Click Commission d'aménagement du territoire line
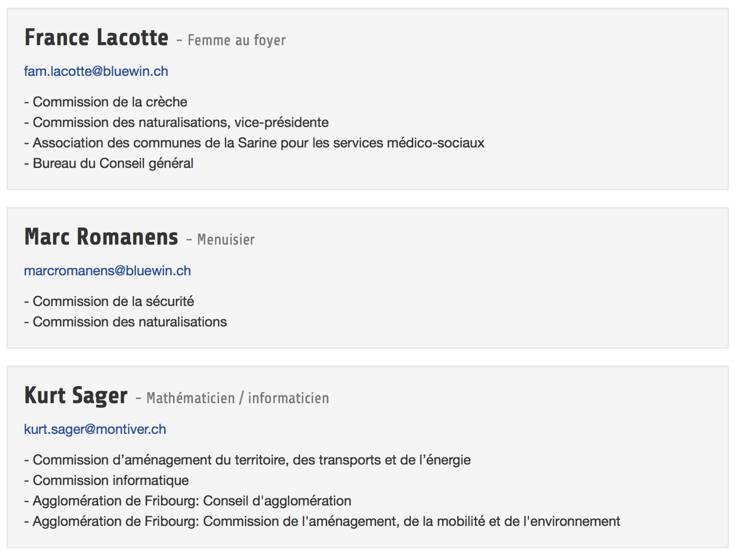 247,460
